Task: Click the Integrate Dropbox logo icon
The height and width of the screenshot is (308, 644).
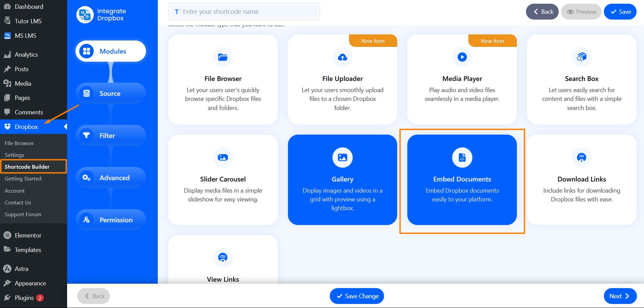Action: pyautogui.click(x=85, y=15)
